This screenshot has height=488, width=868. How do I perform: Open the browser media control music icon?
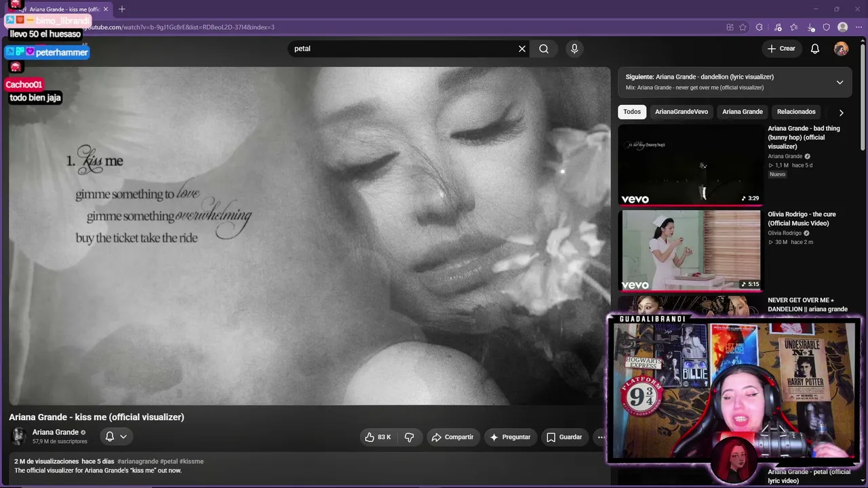click(x=778, y=27)
